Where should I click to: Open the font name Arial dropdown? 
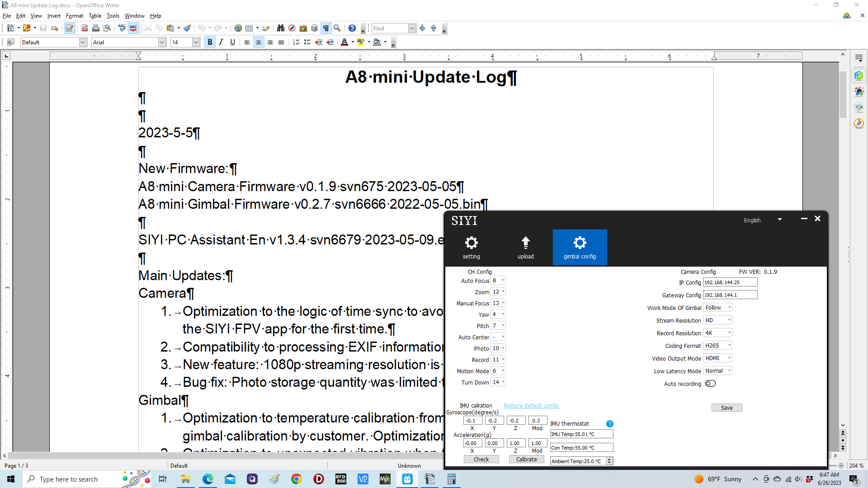point(162,42)
